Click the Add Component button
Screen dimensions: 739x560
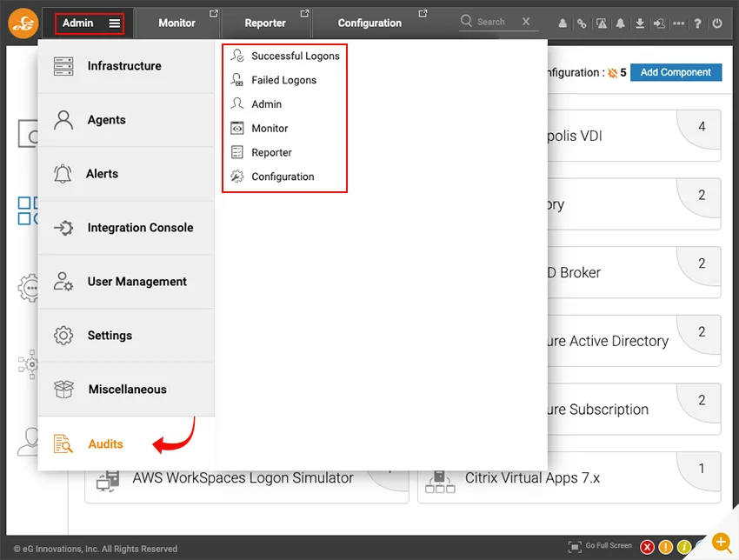click(676, 72)
